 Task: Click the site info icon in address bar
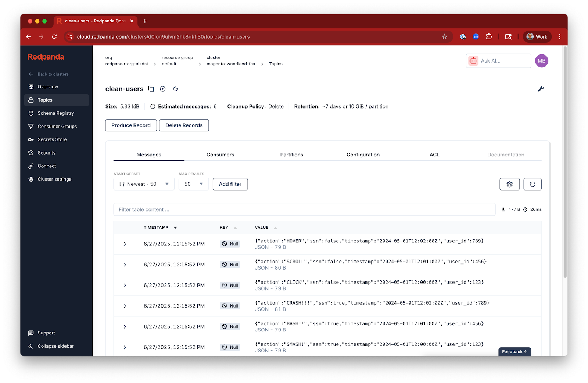(x=70, y=36)
